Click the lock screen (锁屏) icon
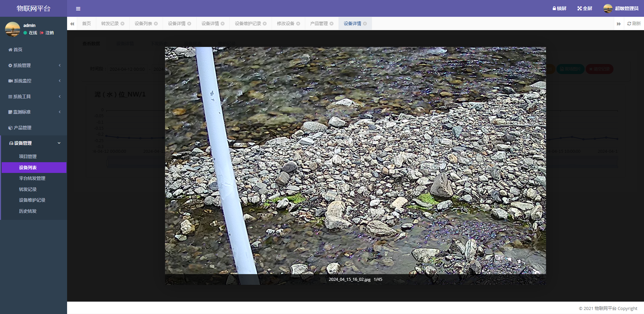 [x=554, y=8]
